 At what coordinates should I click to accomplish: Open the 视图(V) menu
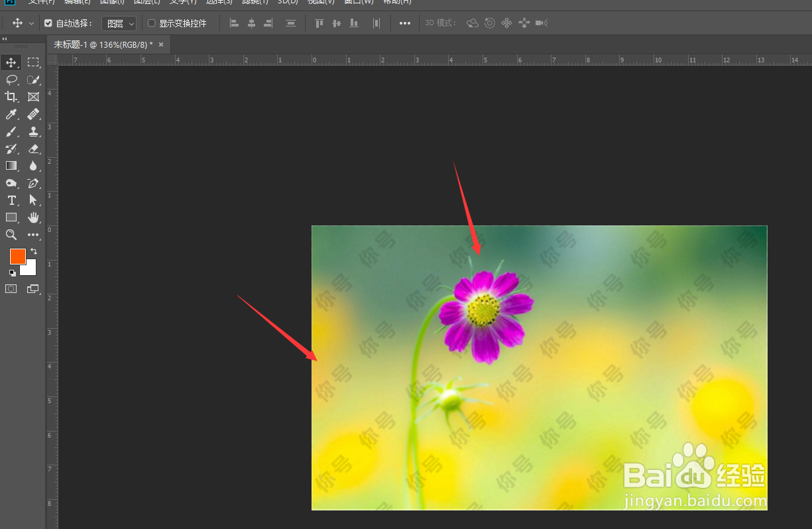[x=321, y=2]
